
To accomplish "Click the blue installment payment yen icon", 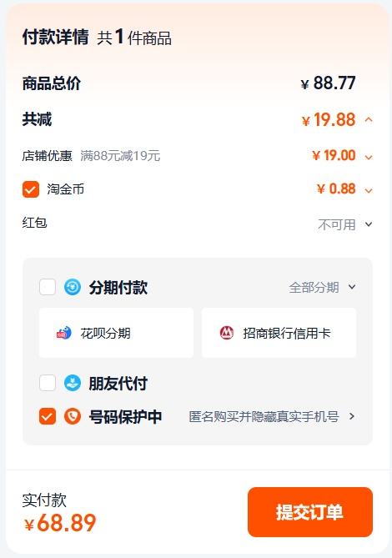I will tap(73, 287).
